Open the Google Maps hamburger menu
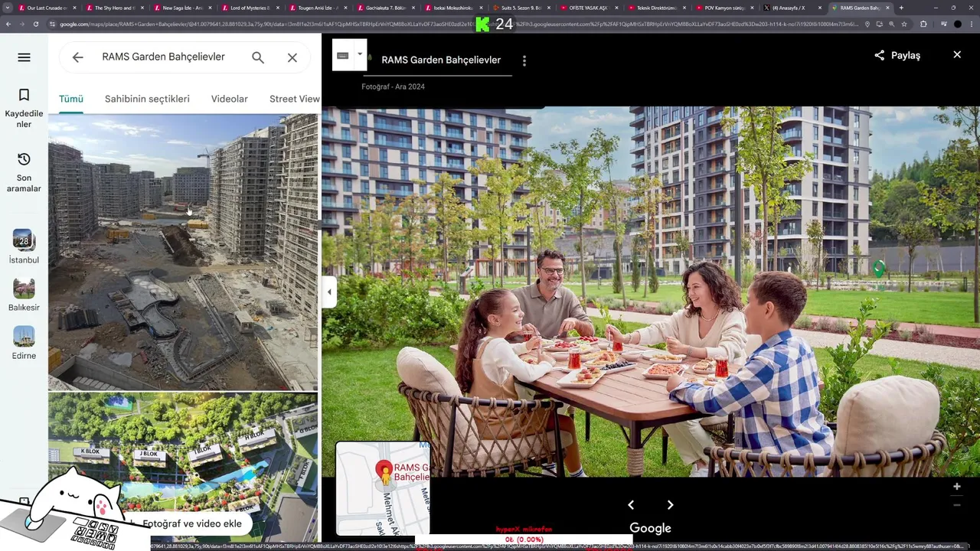 point(24,57)
